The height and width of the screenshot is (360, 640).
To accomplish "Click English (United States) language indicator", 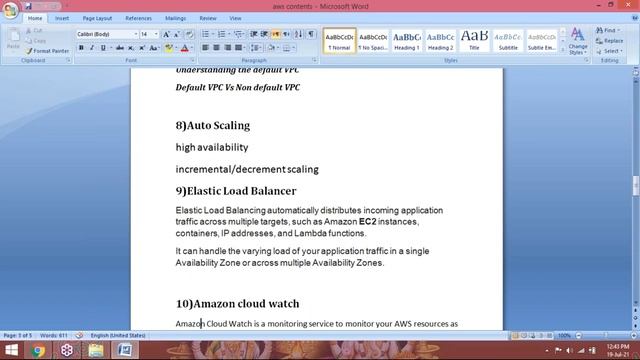I will click(118, 336).
